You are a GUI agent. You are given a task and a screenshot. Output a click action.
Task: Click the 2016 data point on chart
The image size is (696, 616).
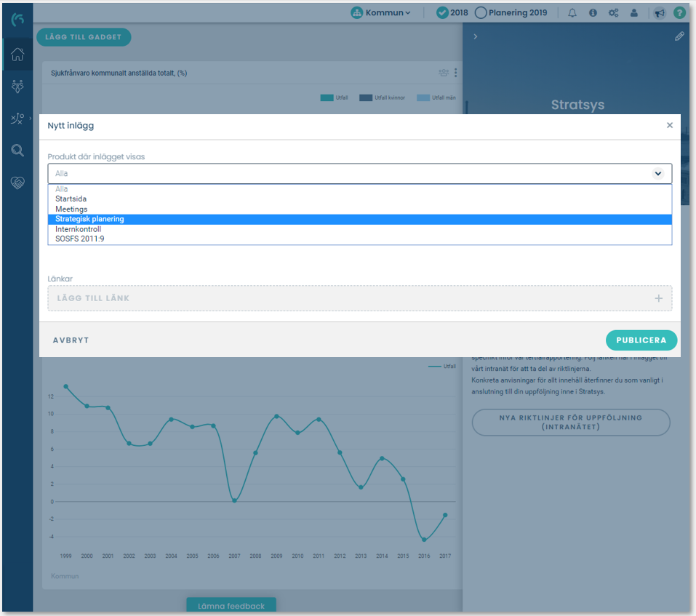[424, 540]
